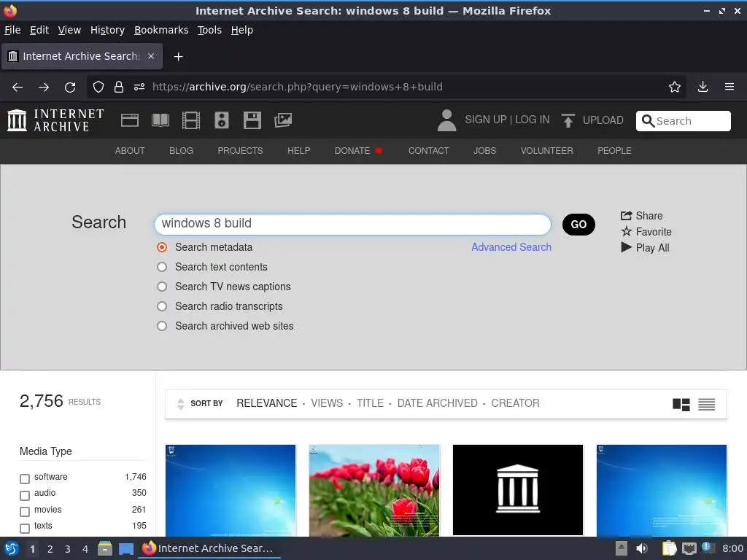Click the Upload arrow icon
The width and height of the screenshot is (747, 560).
(x=568, y=120)
